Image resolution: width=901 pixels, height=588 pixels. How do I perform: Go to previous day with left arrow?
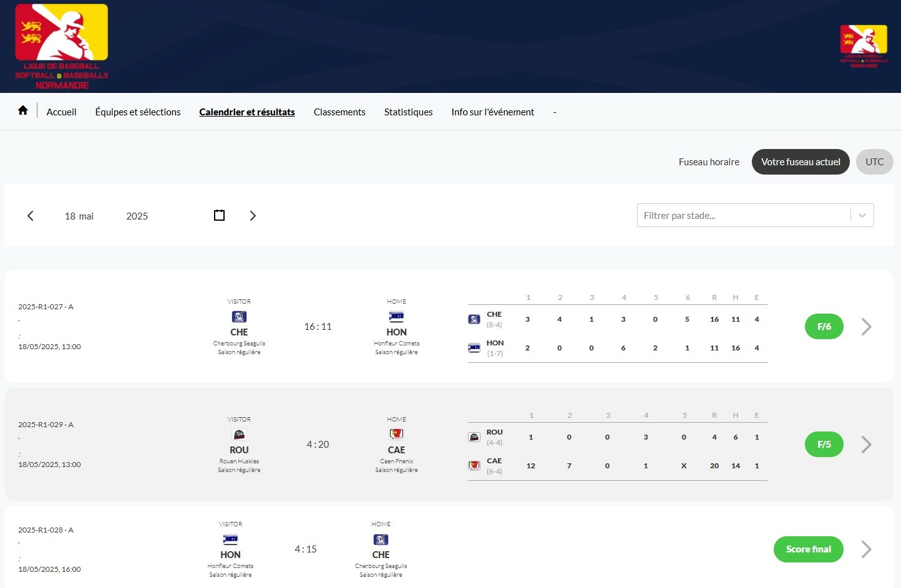[31, 216]
